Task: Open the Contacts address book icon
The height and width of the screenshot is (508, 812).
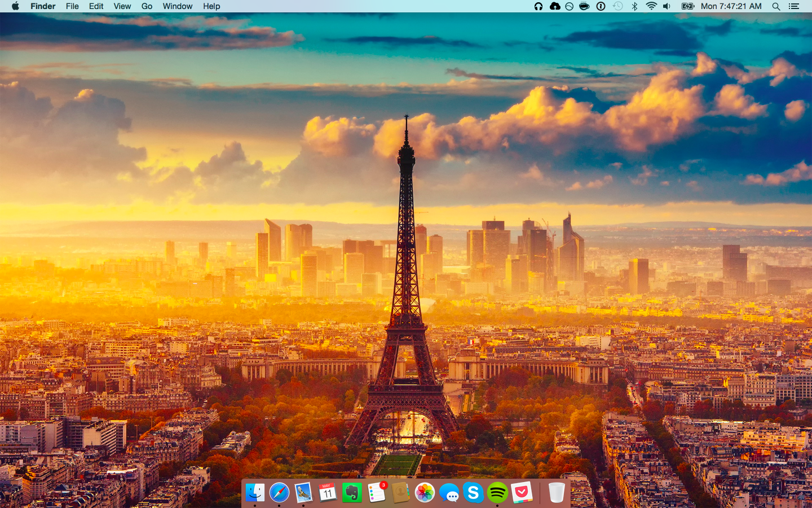Action: (x=400, y=493)
